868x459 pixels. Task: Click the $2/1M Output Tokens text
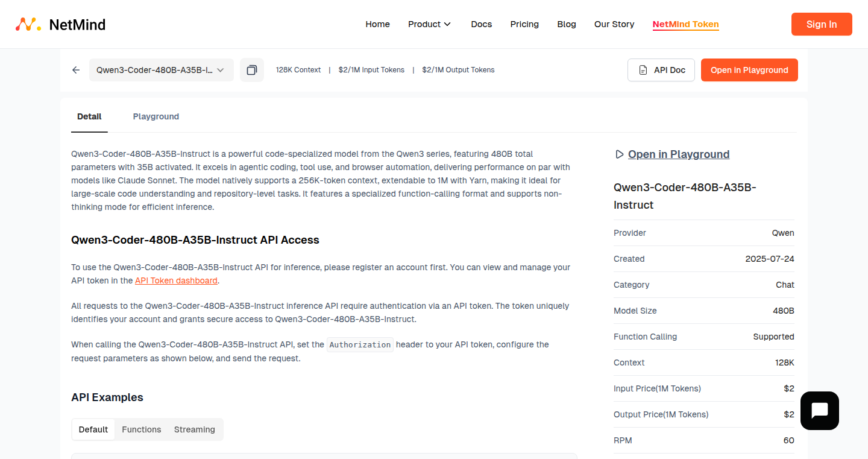coord(458,70)
